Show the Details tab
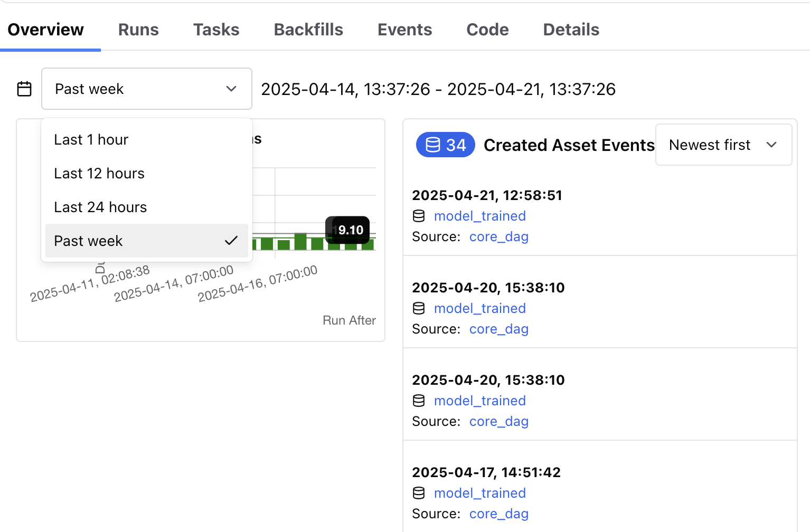Image resolution: width=810 pixels, height=532 pixels. [571, 30]
